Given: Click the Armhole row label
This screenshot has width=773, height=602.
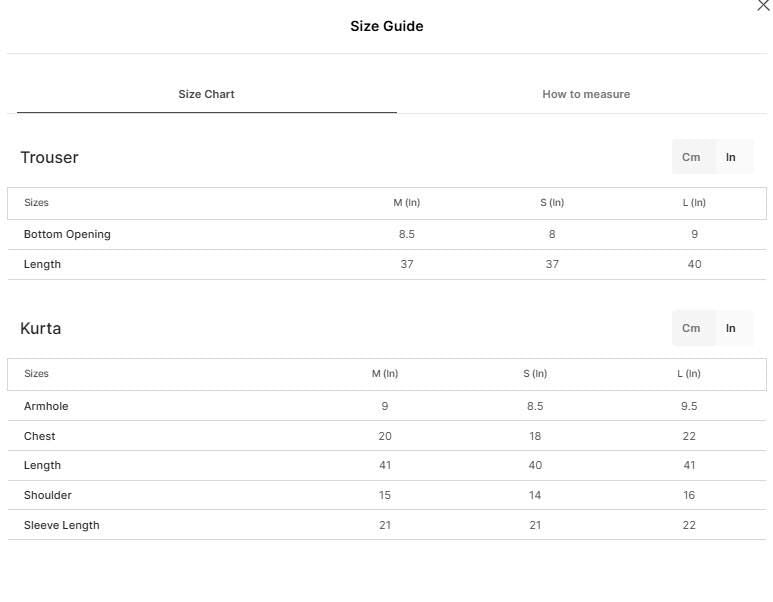Looking at the screenshot, I should click(x=46, y=406).
